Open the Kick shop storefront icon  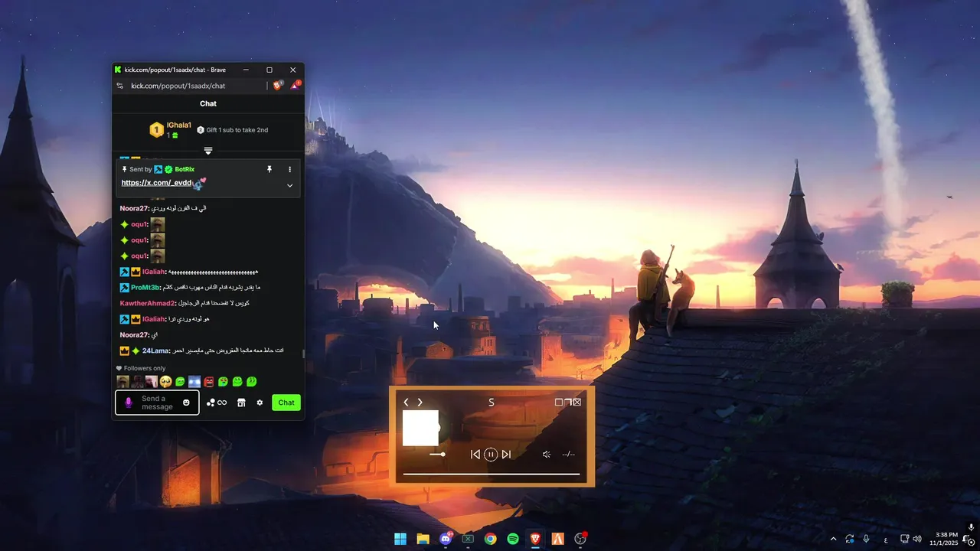pos(241,403)
